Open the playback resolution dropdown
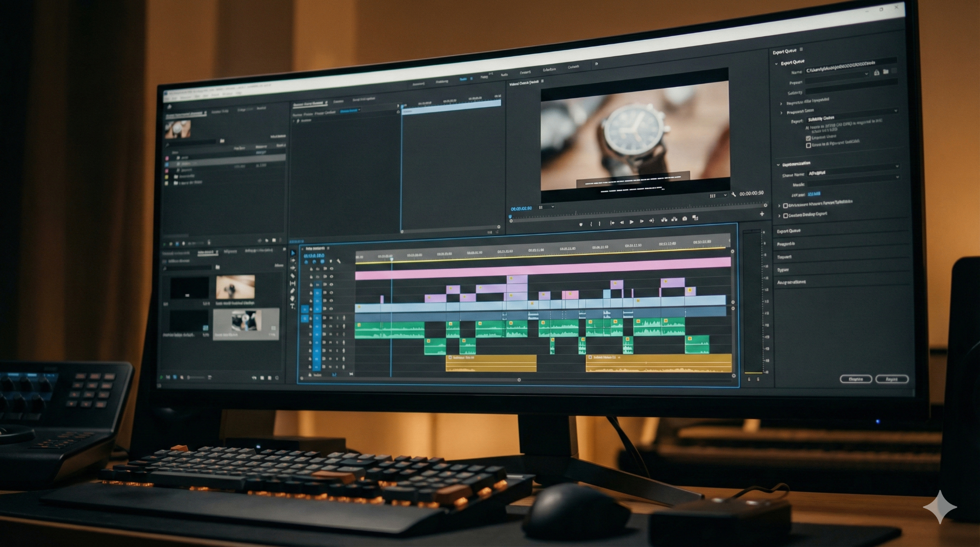 coord(718,195)
